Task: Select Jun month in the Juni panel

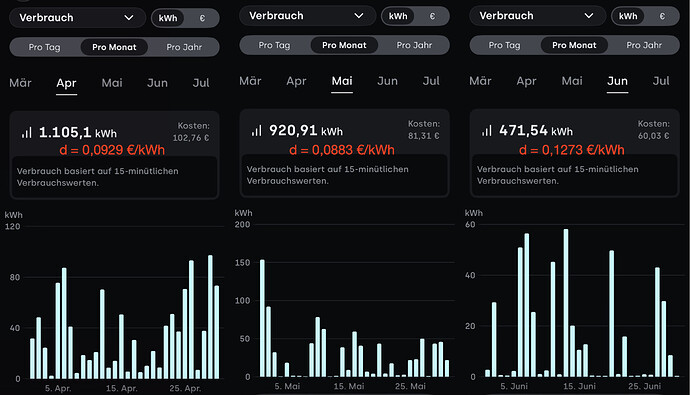Action: tap(617, 81)
